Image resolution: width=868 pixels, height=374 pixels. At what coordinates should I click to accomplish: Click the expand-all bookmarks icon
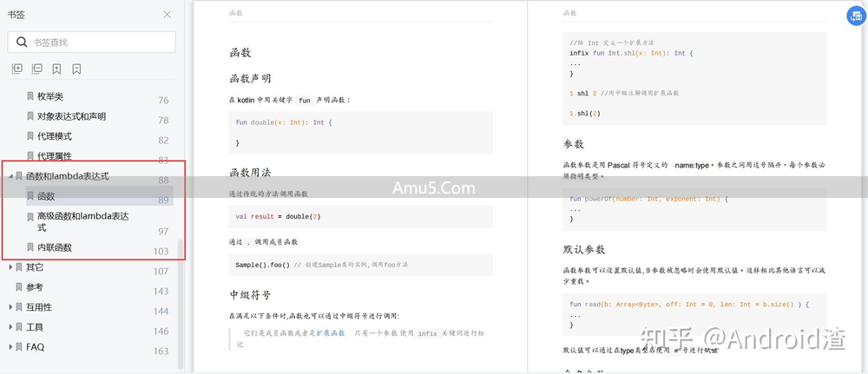(17, 69)
